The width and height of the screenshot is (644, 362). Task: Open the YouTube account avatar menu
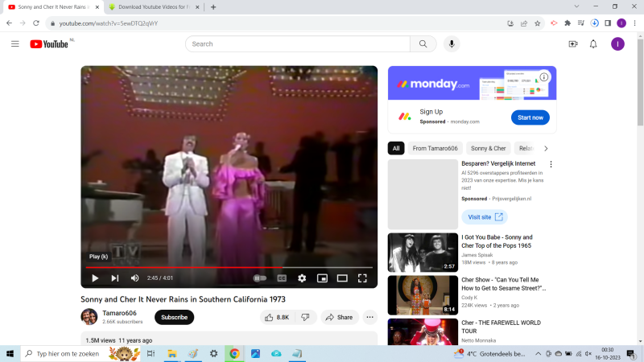coord(617,44)
